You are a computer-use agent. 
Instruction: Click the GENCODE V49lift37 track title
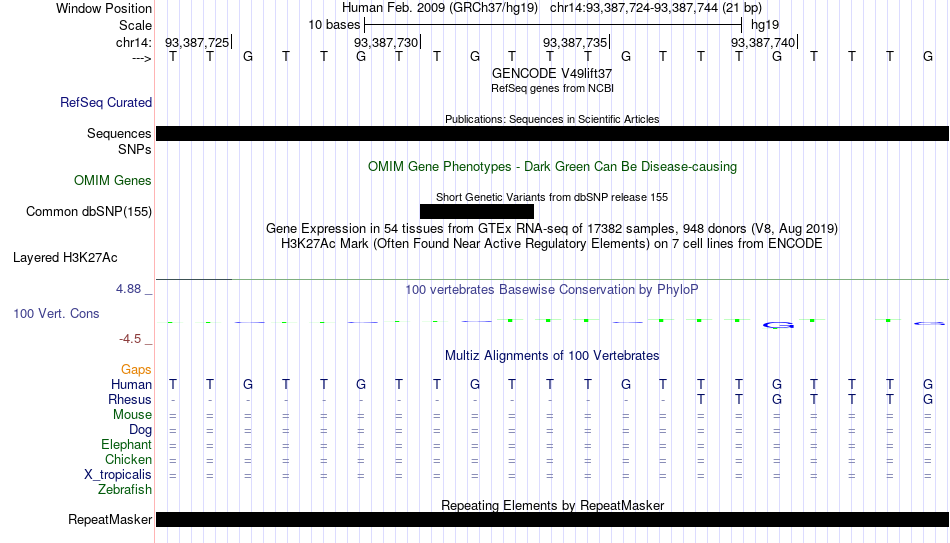click(x=552, y=73)
